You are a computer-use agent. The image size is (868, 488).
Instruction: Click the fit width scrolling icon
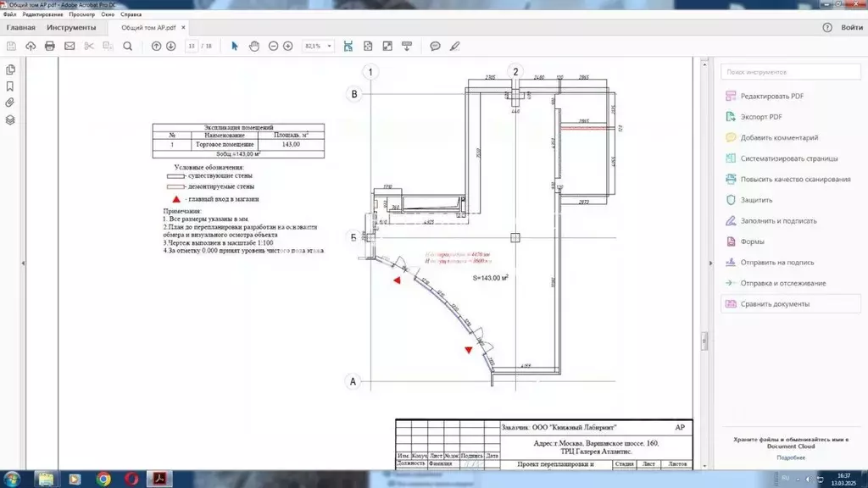[348, 47]
